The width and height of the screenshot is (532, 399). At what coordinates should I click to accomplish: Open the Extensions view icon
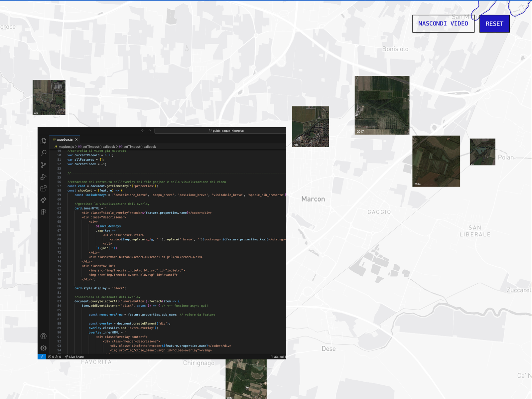tap(44, 189)
